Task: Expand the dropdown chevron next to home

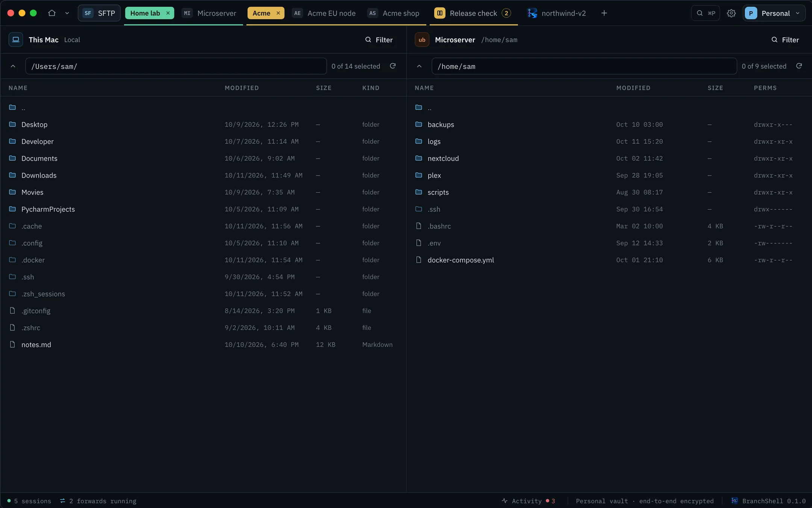Action: 67,13
